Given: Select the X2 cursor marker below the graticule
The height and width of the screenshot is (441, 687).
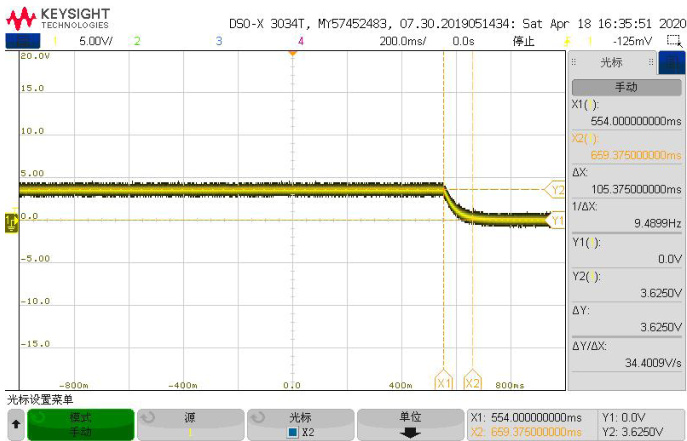Looking at the screenshot, I should click(x=473, y=382).
